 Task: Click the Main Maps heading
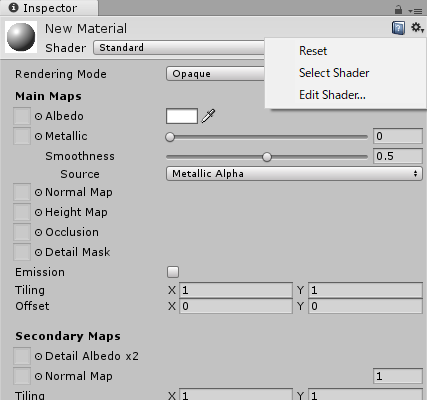pyautogui.click(x=48, y=96)
